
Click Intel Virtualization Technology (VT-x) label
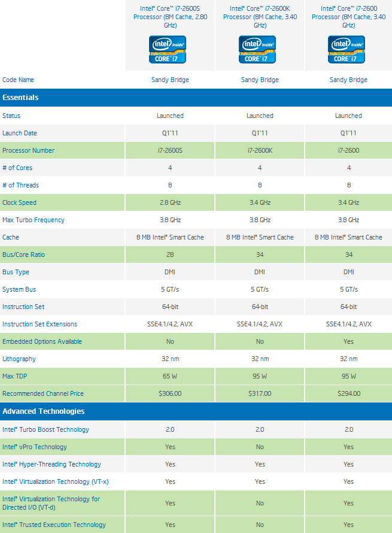(x=56, y=481)
